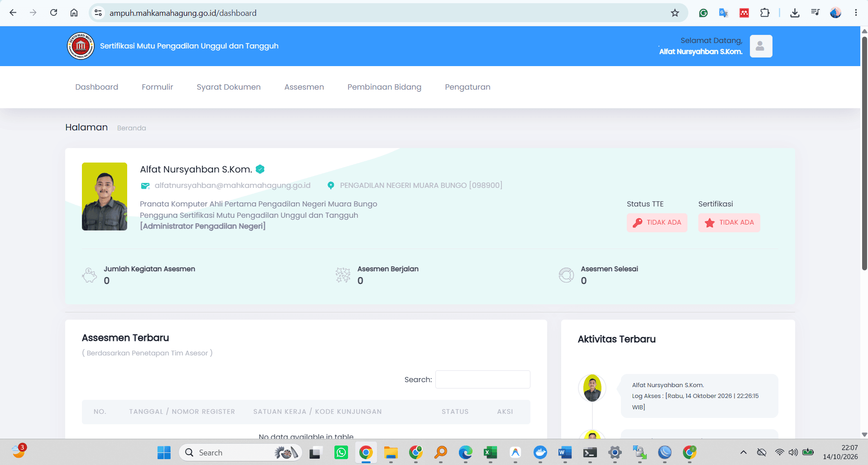
Task: Open the Chrome three-dot menu
Action: click(856, 13)
